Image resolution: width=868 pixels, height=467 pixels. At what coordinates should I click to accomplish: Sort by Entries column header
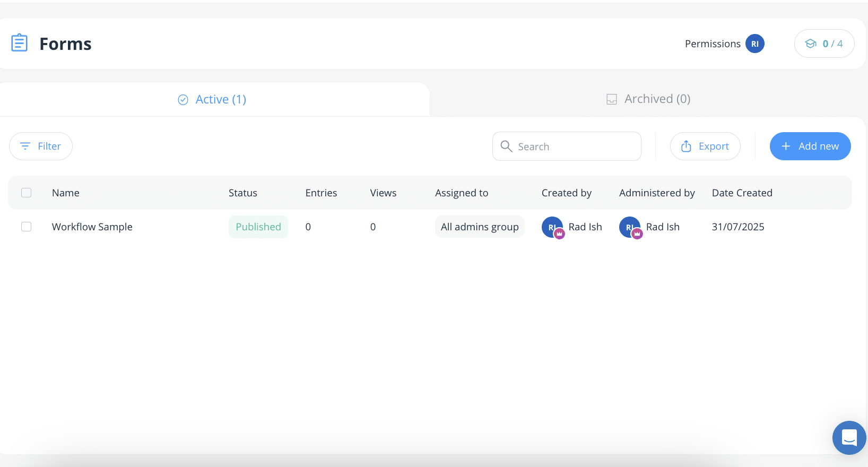(321, 193)
